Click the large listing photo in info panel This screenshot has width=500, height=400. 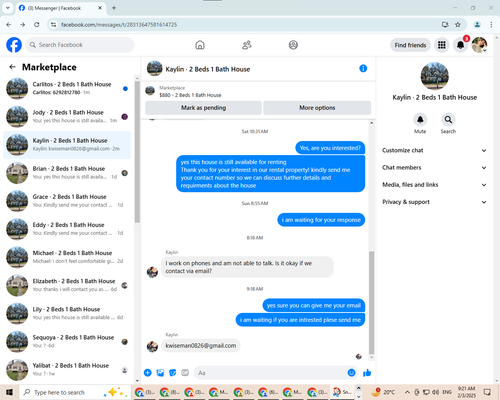click(434, 76)
